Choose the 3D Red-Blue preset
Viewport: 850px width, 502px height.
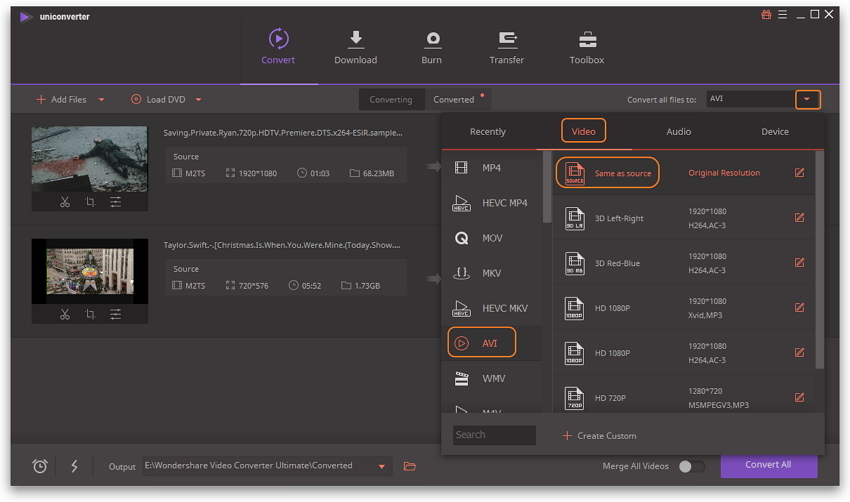(684, 263)
